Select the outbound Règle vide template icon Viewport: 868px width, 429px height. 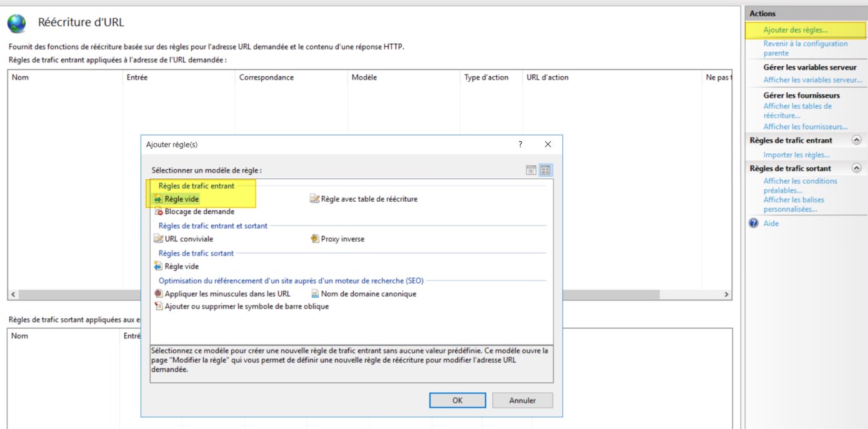158,267
